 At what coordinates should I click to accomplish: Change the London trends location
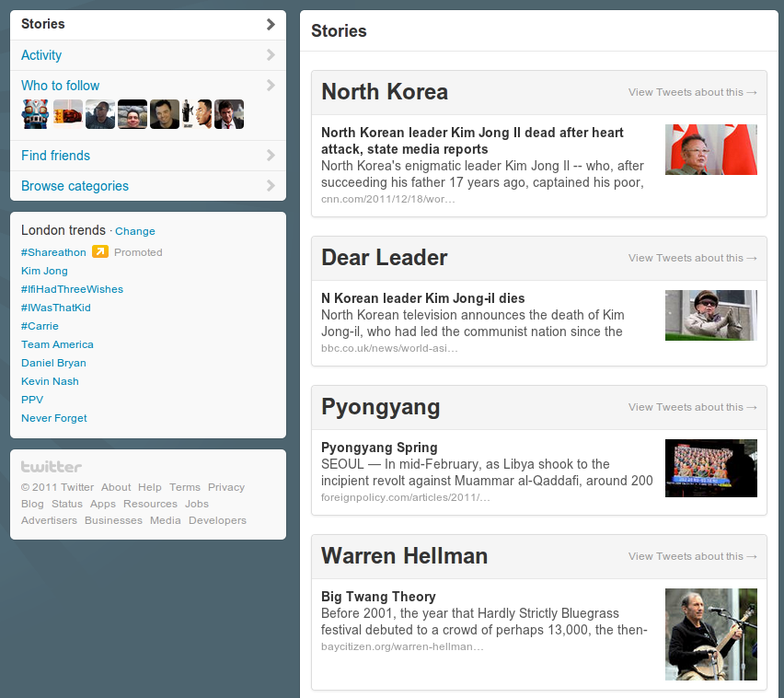pyautogui.click(x=135, y=231)
